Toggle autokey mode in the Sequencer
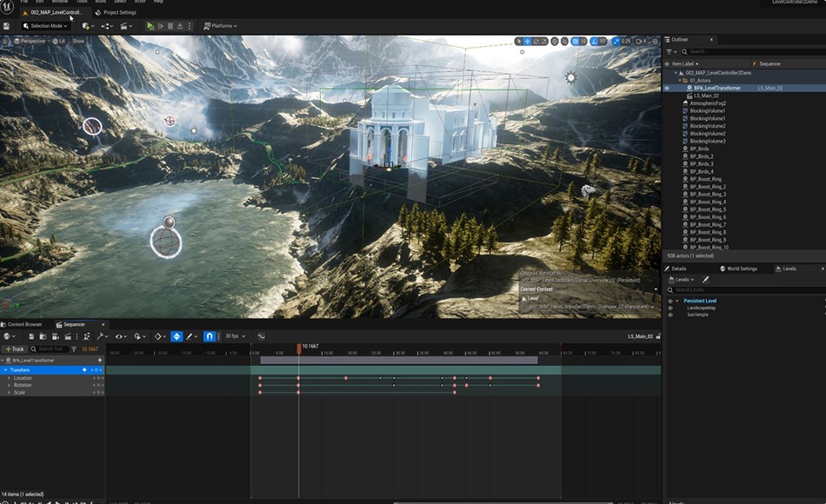The image size is (826, 504). coord(177,337)
